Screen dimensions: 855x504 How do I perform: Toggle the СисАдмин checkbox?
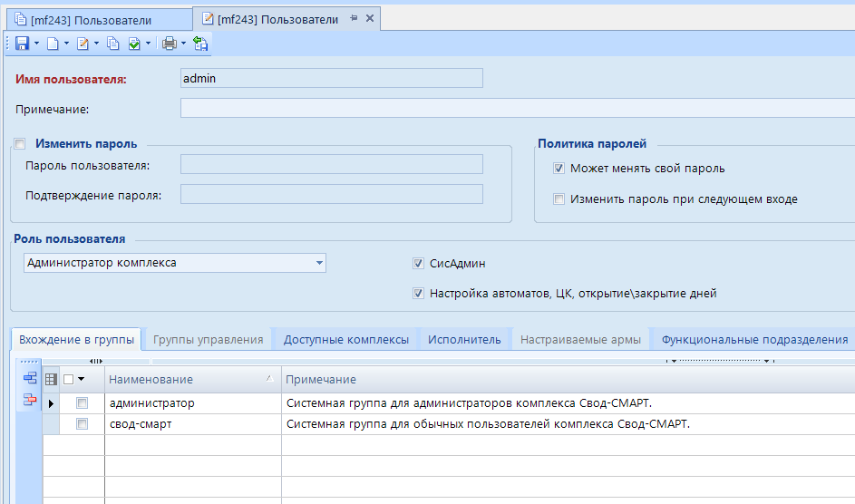pos(418,263)
